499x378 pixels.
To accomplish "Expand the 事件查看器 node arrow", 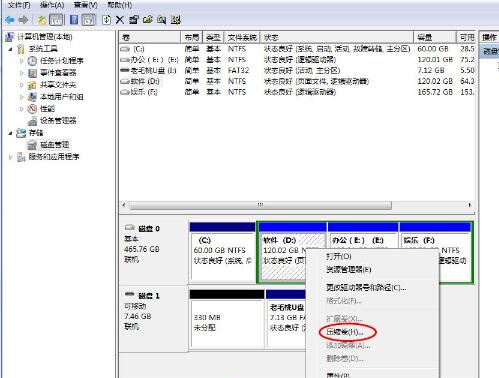I will 22,73.
